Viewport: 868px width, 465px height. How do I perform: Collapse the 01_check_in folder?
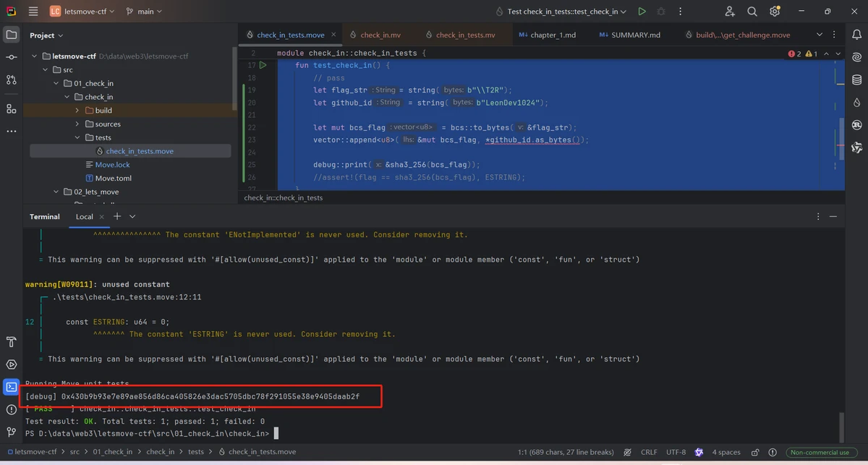coord(57,83)
